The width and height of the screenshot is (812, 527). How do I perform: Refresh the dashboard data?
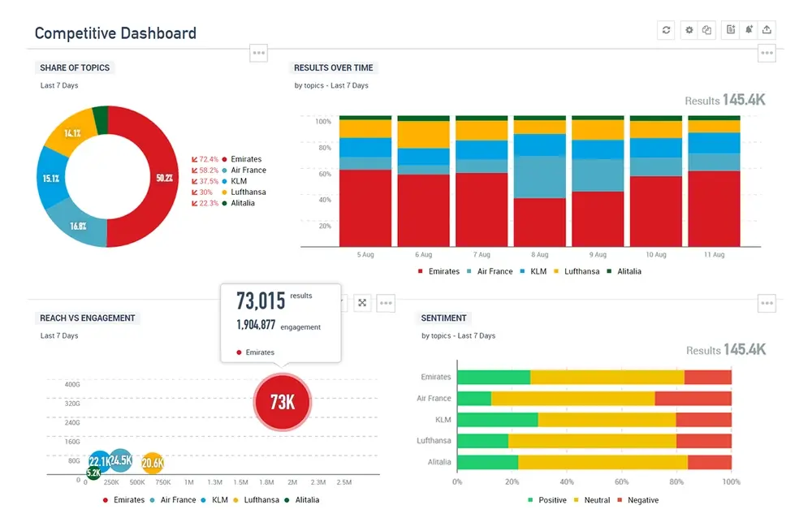click(666, 30)
